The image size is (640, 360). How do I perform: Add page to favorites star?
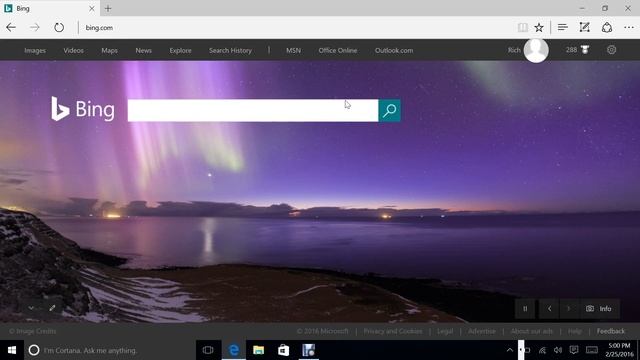(x=539, y=27)
